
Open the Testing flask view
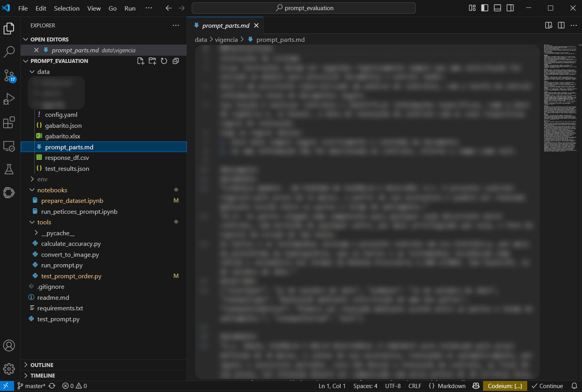pos(9,169)
